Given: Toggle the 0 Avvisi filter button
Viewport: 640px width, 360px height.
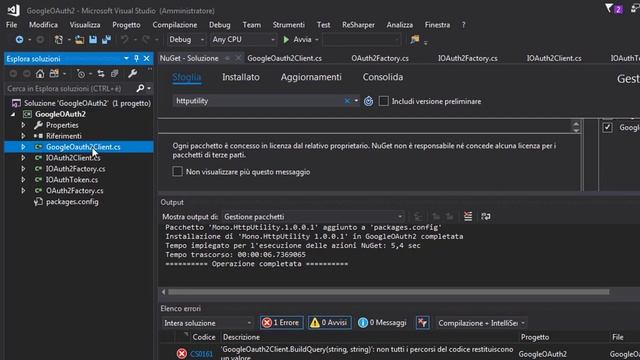Looking at the screenshot, I should pos(329,323).
